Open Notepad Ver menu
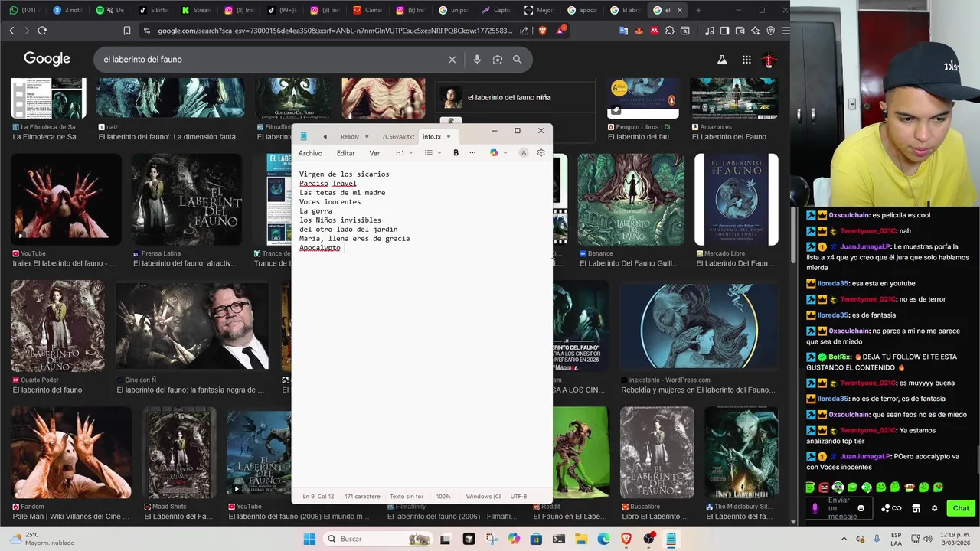This screenshot has height=551, width=980. click(x=374, y=153)
